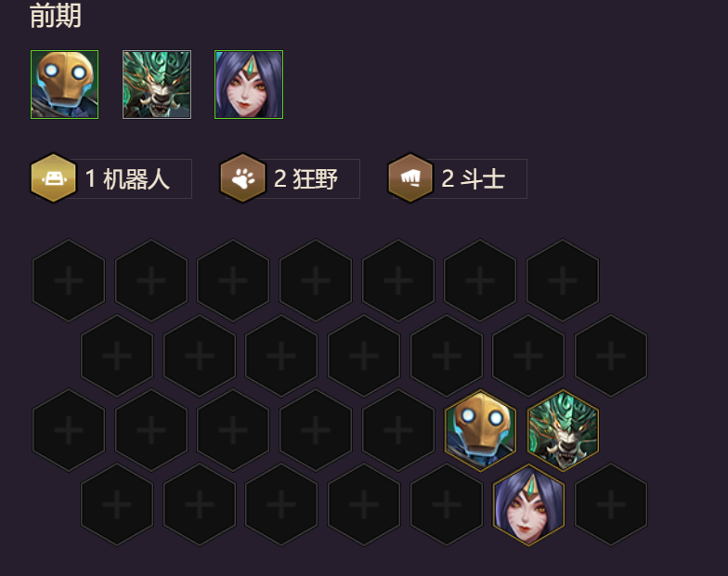Click the first empty hex in bottom row
Image resolution: width=728 pixels, height=576 pixels.
click(x=117, y=504)
